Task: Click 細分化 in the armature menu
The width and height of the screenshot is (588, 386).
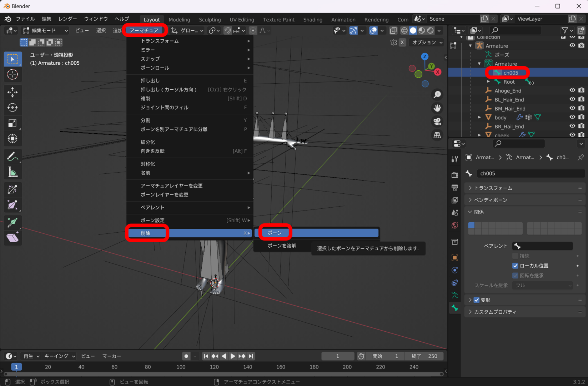Action: point(190,142)
